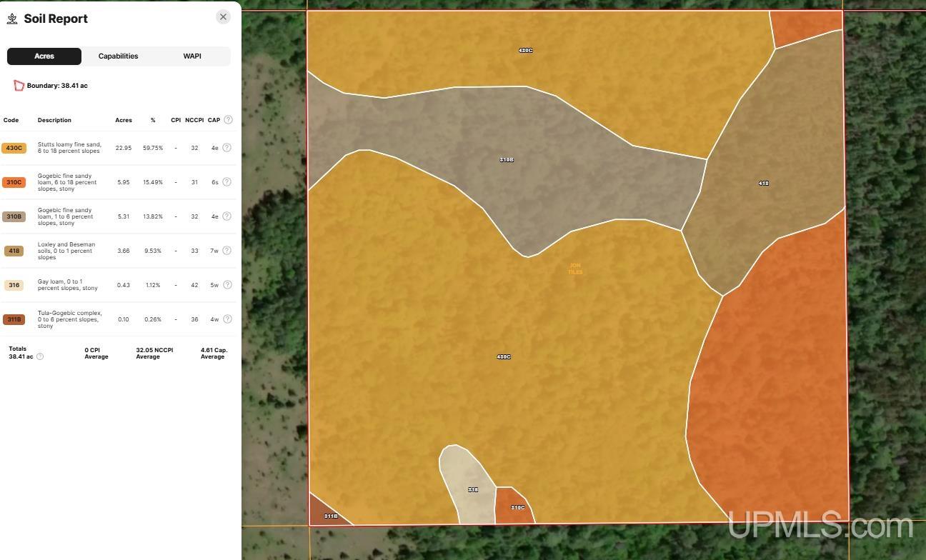Click the help icon under Totals acreage
The height and width of the screenshot is (560, 926).
click(40, 356)
